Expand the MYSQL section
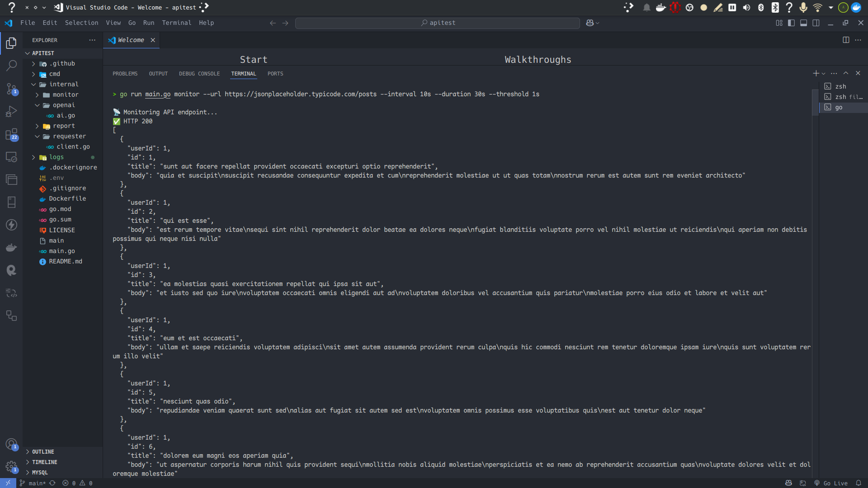Image resolution: width=868 pixels, height=488 pixels. (x=62, y=473)
